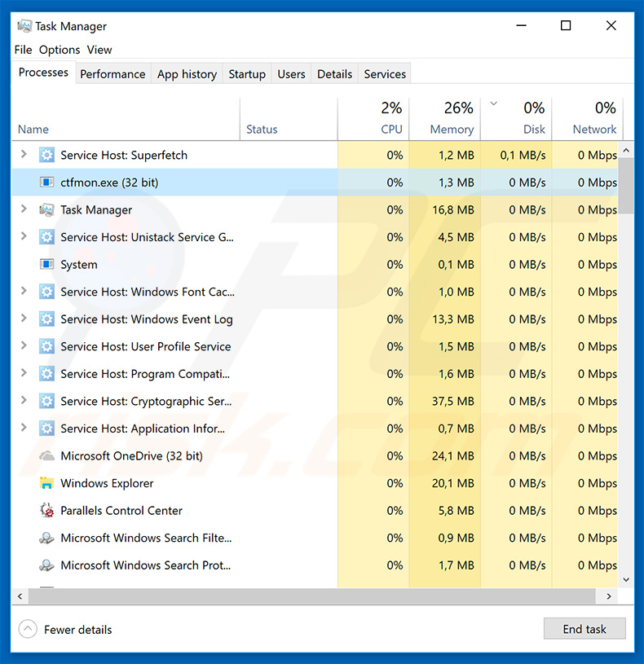Click the System process icon
The image size is (644, 664).
[46, 265]
